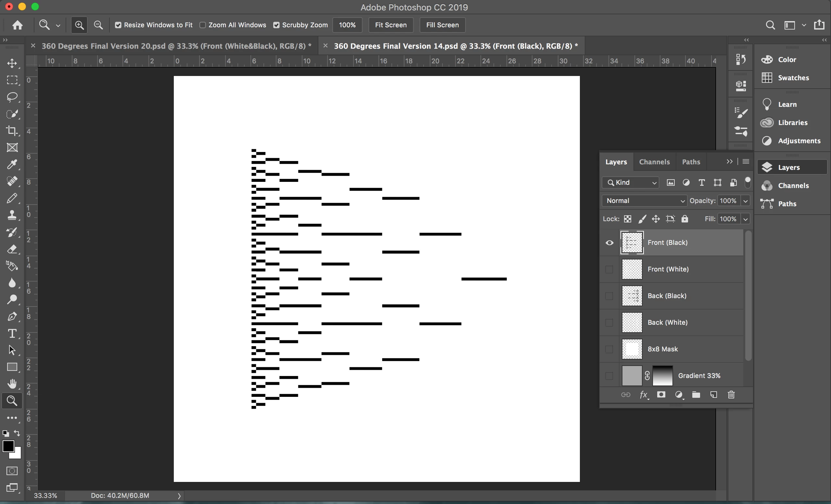
Task: Click the black foreground color swatch
Action: pos(8,446)
